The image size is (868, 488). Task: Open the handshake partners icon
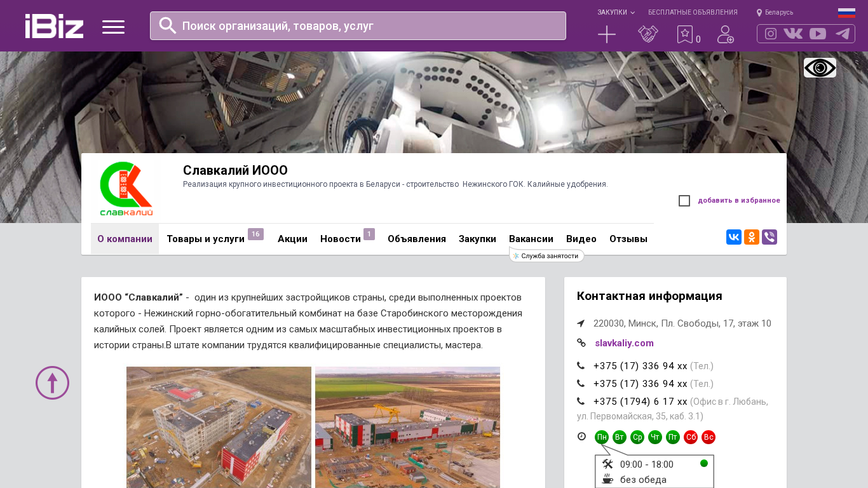pos(648,34)
